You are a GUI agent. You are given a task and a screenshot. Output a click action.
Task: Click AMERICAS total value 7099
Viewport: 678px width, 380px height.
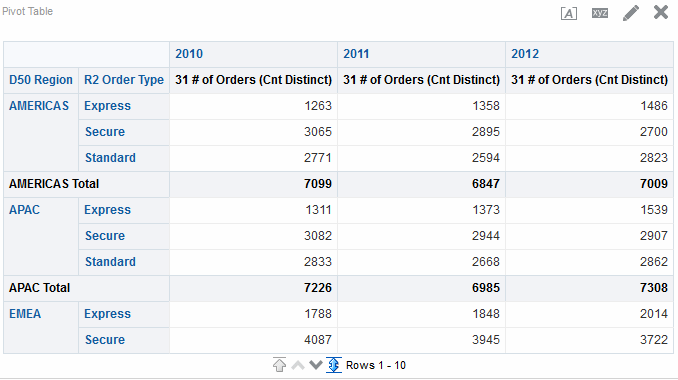click(x=318, y=184)
